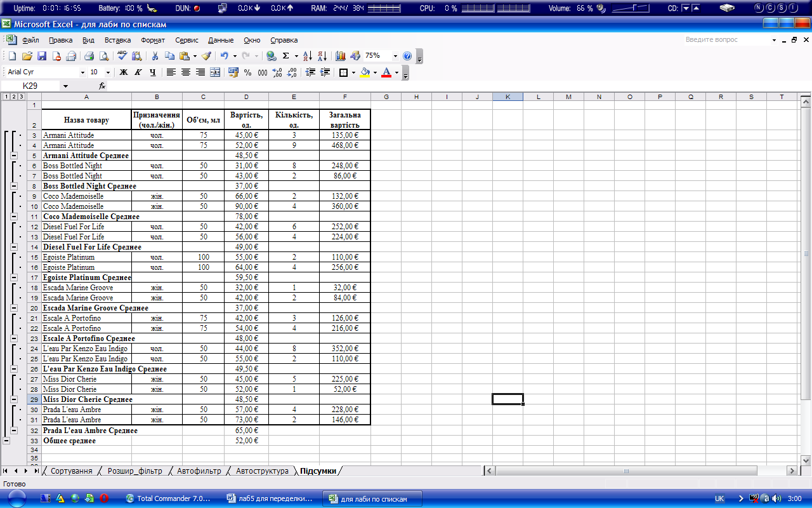Click the Borders button
812x508 pixels.
343,72
